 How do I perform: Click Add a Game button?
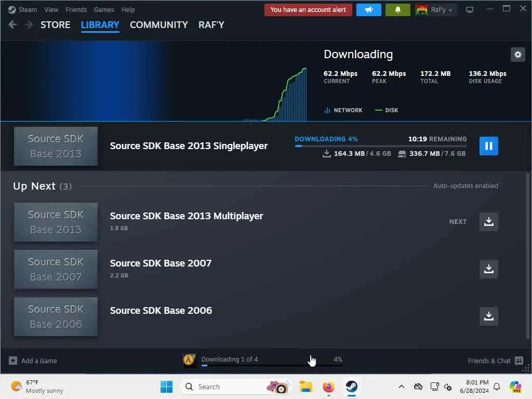point(33,361)
